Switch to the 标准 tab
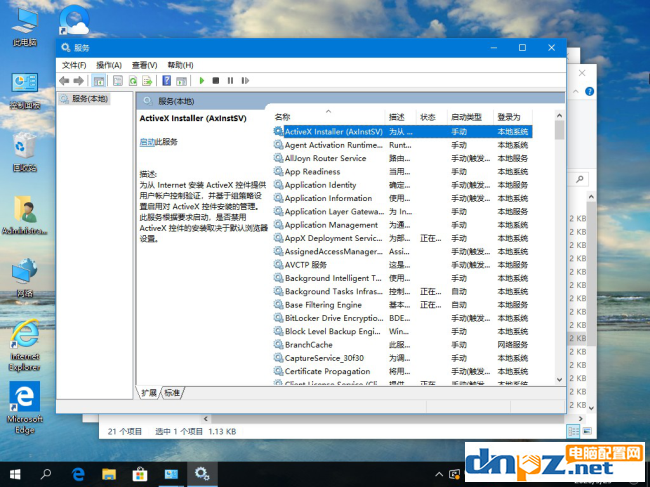The image size is (650, 487). (172, 393)
